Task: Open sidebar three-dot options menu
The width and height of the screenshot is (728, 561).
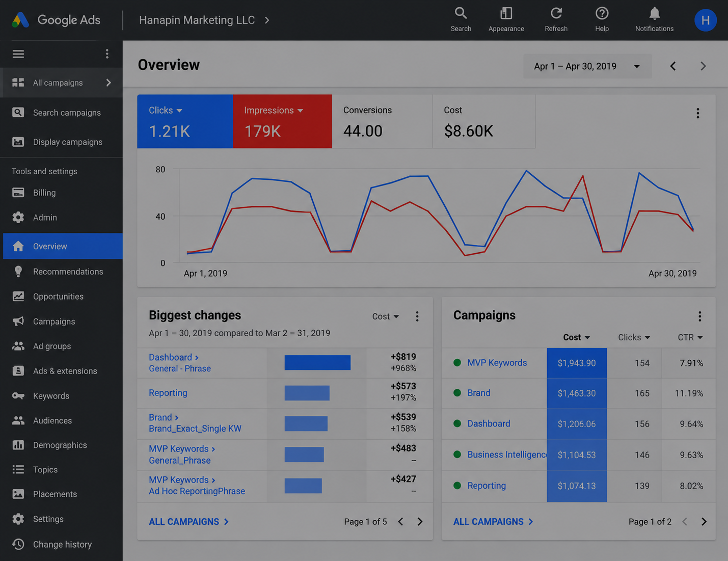Action: click(107, 54)
